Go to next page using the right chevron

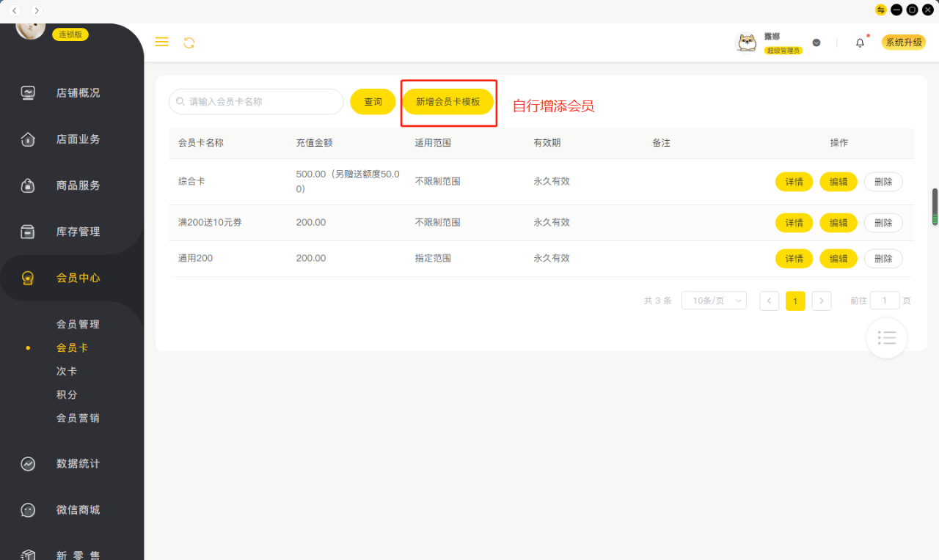point(822,301)
